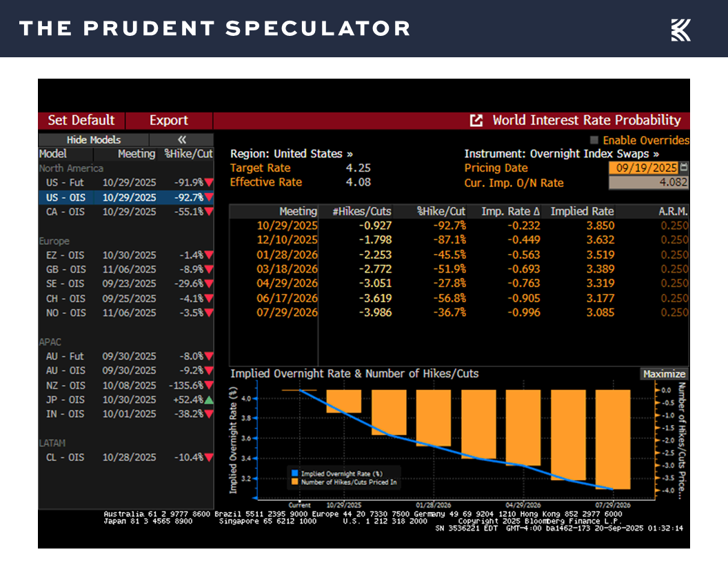
Task: Click the orange bar for 07/29/2026 meeting
Action: [x=612, y=439]
